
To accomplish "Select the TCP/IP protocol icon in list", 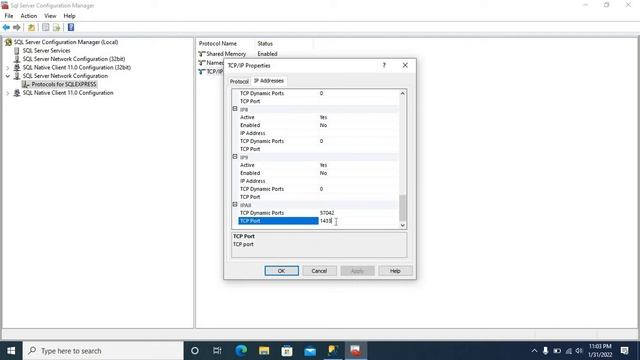I will coord(202,71).
